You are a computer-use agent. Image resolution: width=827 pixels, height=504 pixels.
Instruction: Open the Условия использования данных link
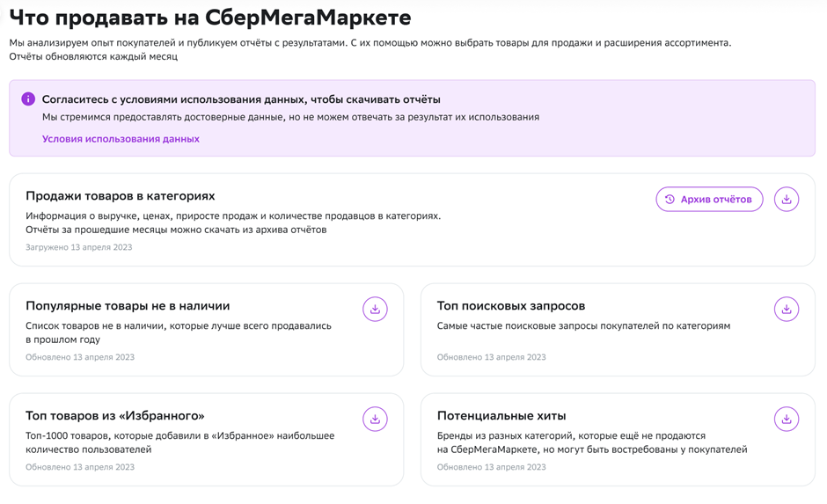click(121, 139)
